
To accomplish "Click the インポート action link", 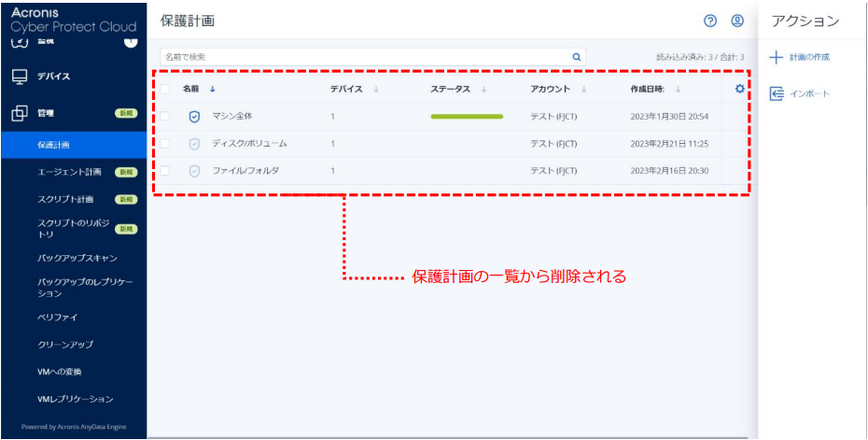I will [811, 93].
